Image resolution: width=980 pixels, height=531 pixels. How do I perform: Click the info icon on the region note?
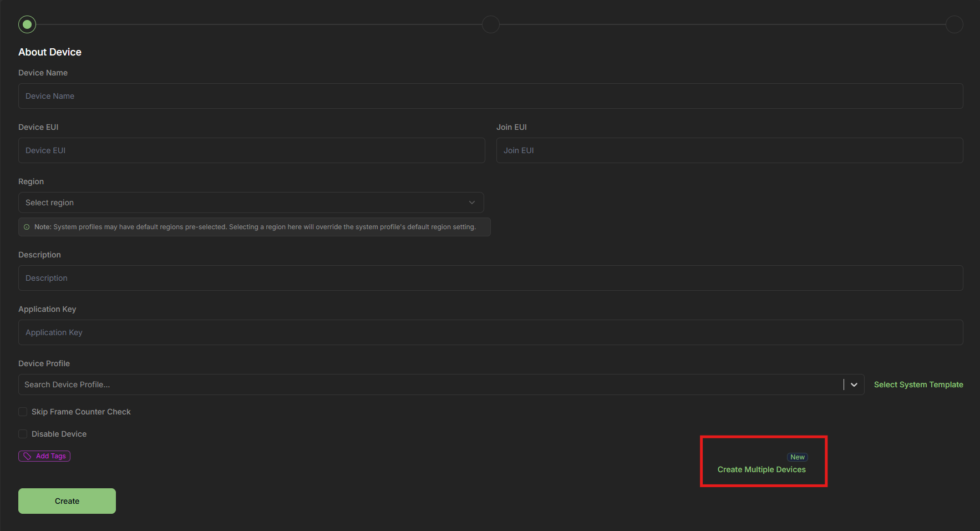pos(27,226)
